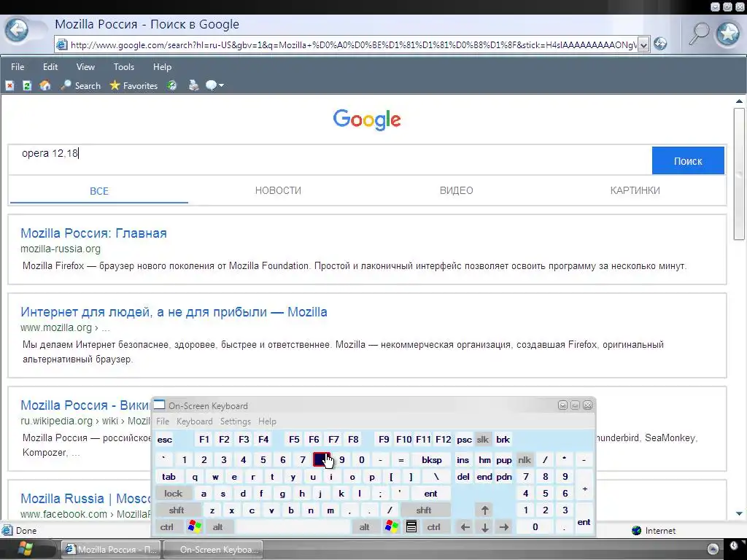The height and width of the screenshot is (560, 747).
Task: Click the right Windows logo key
Action: pos(392,526)
